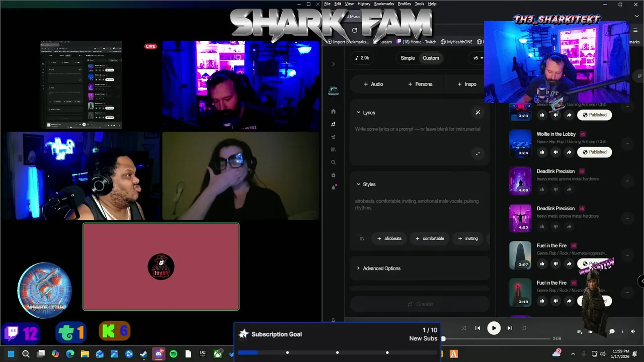
Task: Open the Bookmarks menu
Action: [x=384, y=4]
